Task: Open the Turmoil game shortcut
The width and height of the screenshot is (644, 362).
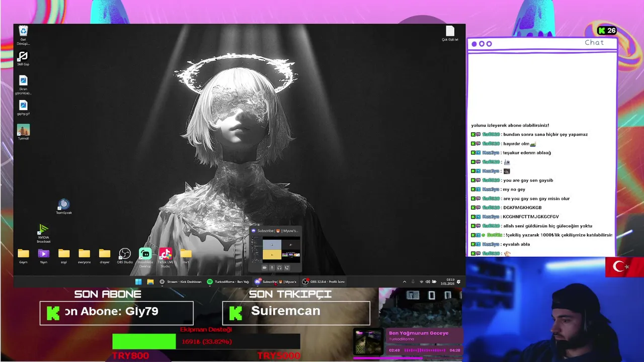Action: click(x=23, y=132)
